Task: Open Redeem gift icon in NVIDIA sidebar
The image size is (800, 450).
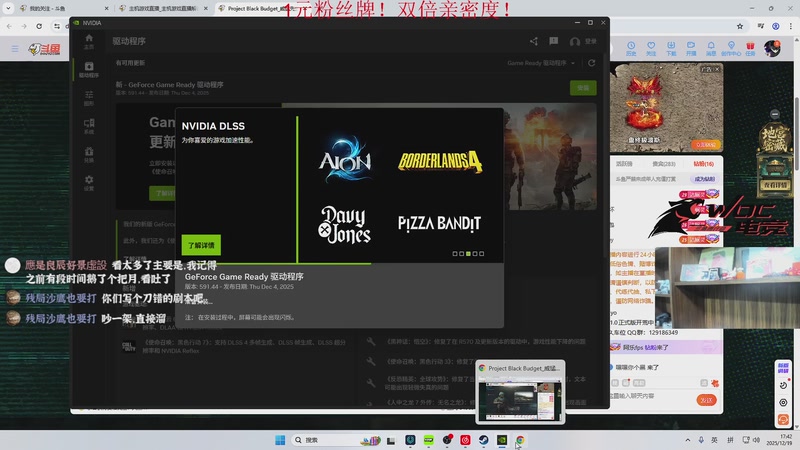Action: point(89,154)
